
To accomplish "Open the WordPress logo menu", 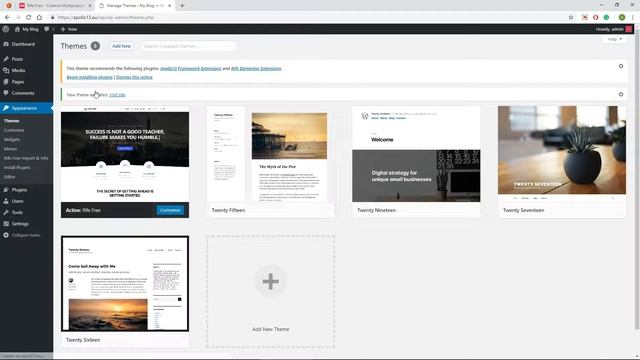I will tap(6, 29).
